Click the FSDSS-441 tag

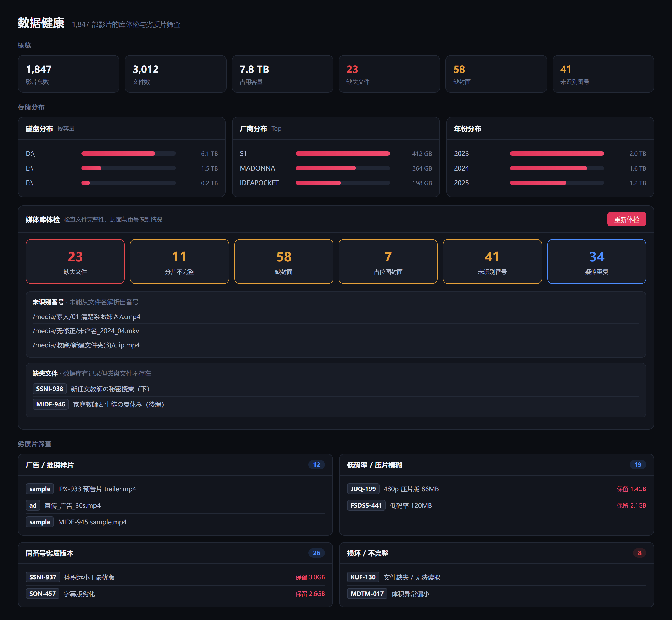point(366,505)
